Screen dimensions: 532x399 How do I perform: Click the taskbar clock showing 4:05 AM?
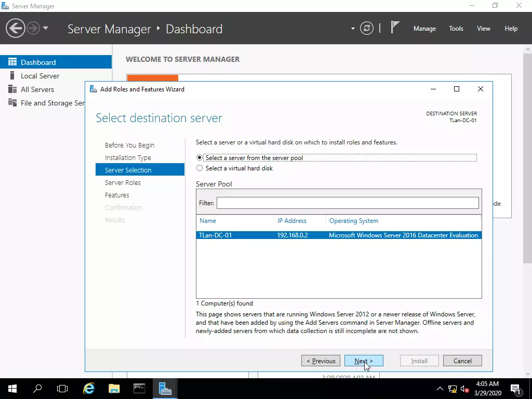click(487, 389)
